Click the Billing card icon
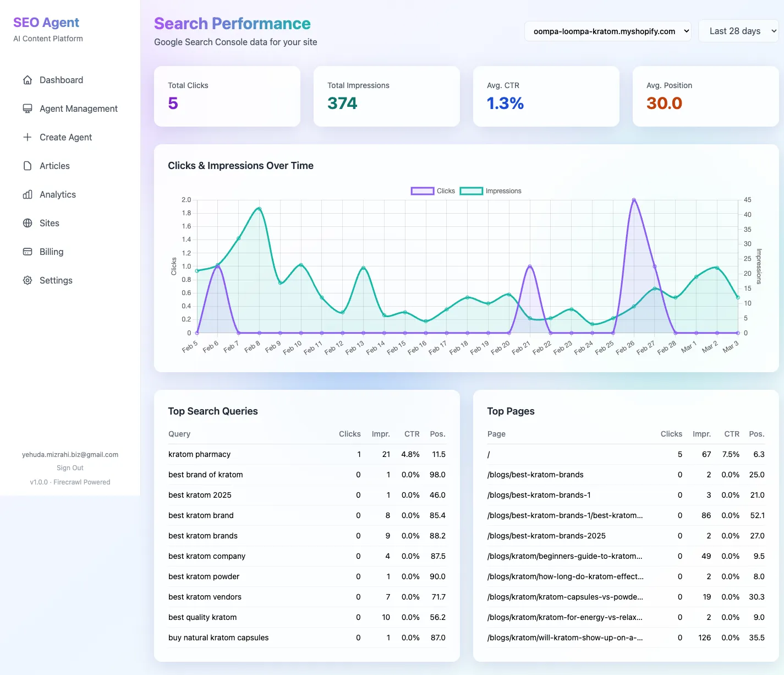The image size is (784, 675). coord(28,252)
